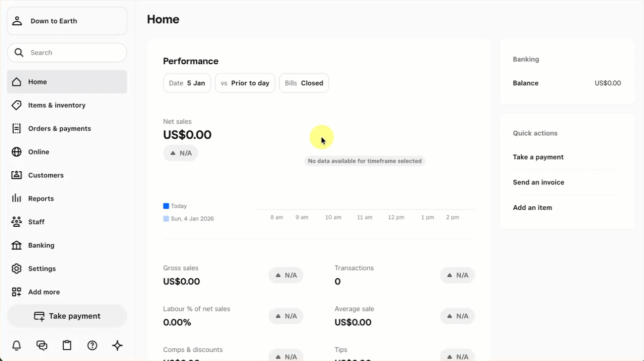The width and height of the screenshot is (644, 361).
Task: Click the Settings gear icon
Action: pyautogui.click(x=17, y=269)
